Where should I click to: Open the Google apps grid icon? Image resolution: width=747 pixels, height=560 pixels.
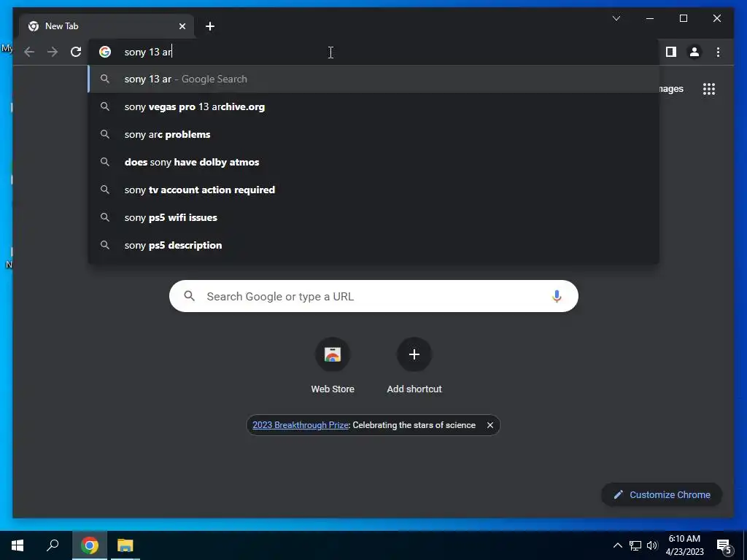pos(709,89)
